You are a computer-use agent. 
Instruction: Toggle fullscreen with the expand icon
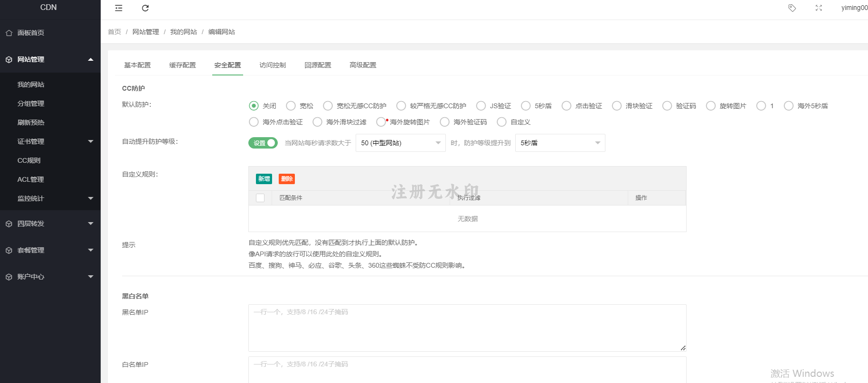(x=819, y=8)
